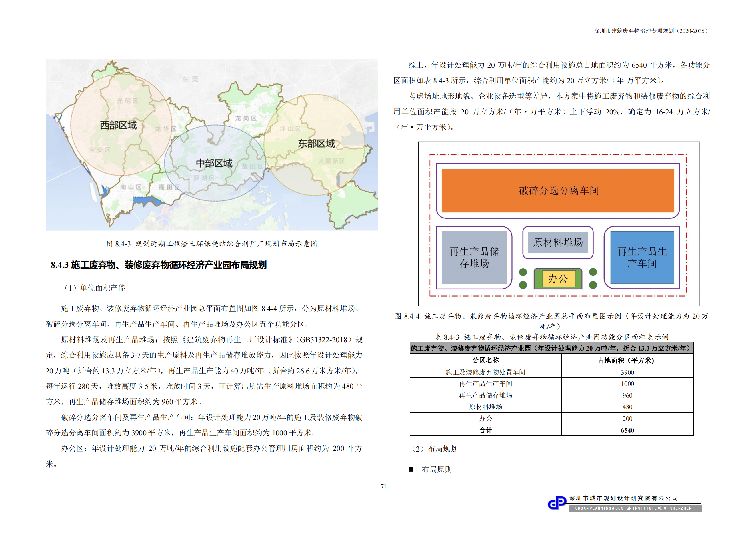Click the 光明区 district label on map

127,101
